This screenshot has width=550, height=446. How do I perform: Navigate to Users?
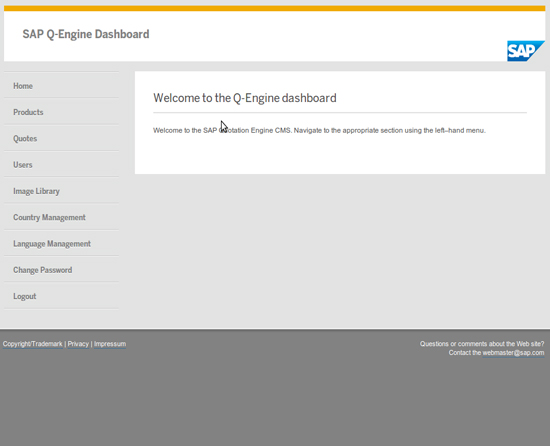(x=23, y=165)
